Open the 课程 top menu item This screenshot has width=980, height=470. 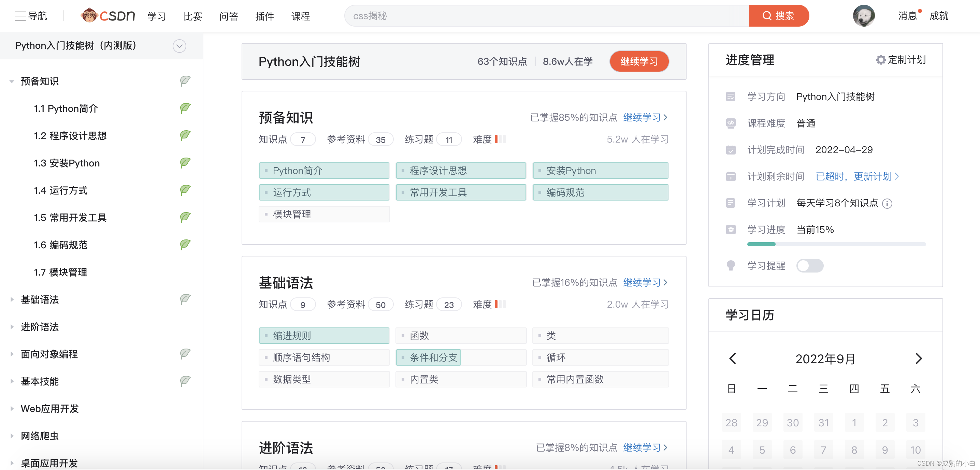tap(300, 16)
